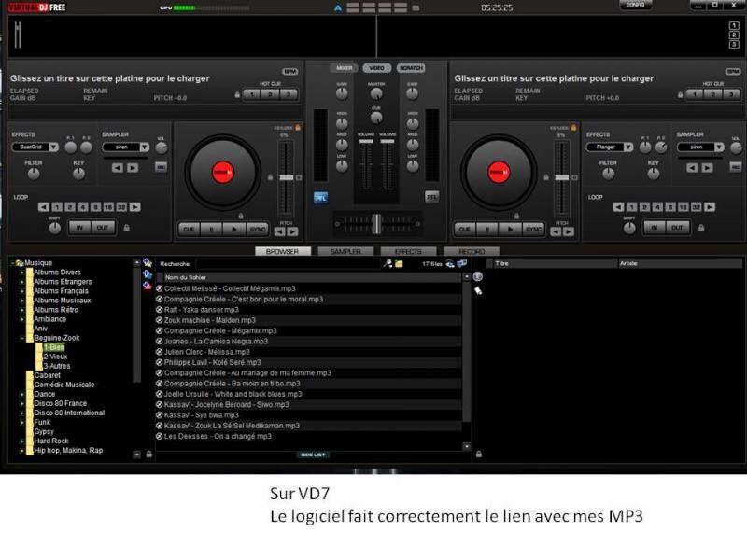
Task: Click the SIDE LIST button below the file list
Action: click(x=313, y=455)
